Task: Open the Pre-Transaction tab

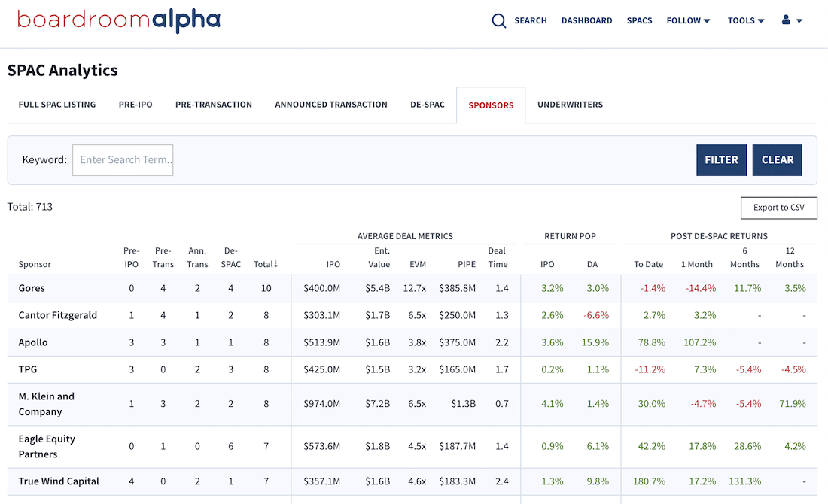Action: [x=214, y=105]
